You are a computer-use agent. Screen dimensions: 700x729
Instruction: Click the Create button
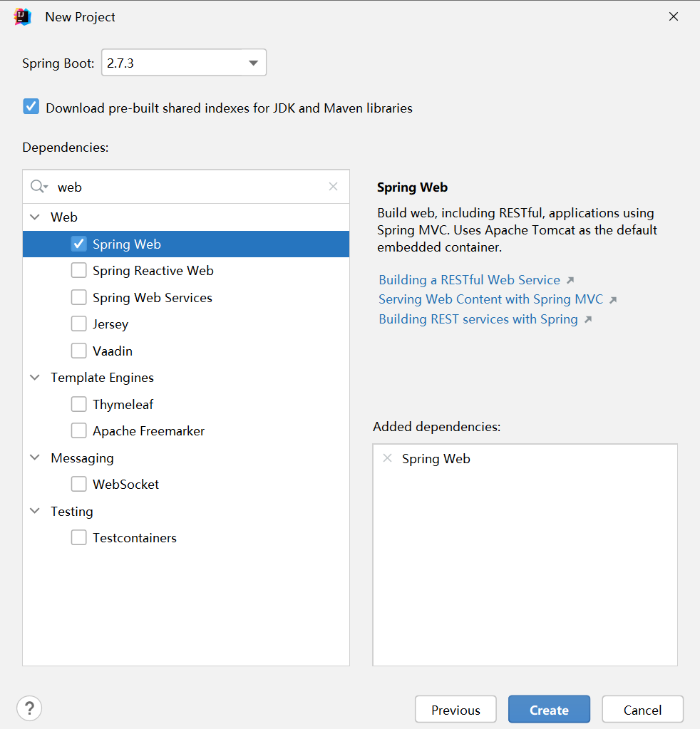pos(549,710)
